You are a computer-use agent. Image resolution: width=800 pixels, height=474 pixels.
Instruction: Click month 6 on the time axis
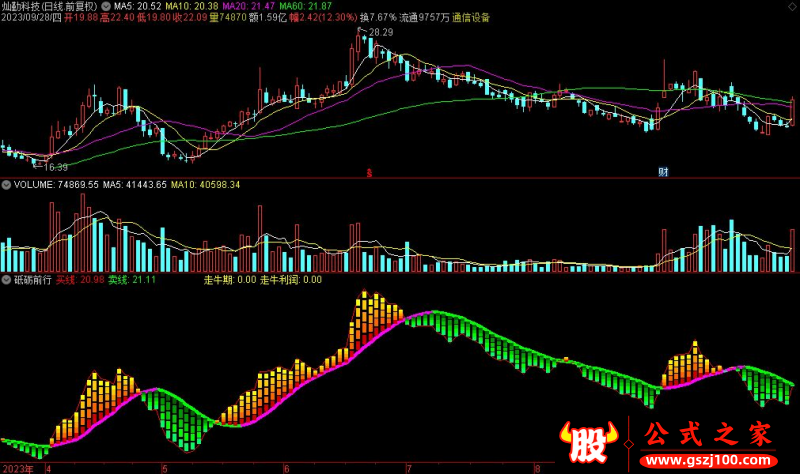click(x=287, y=468)
